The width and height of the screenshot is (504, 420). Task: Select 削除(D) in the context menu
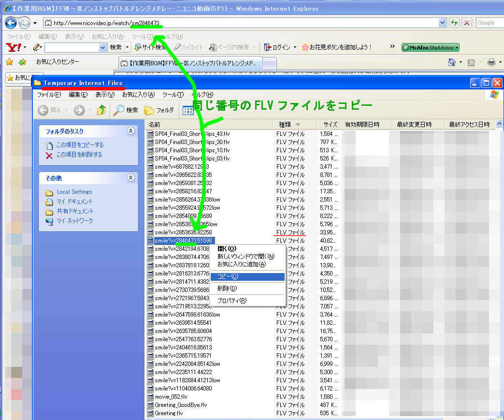point(247,289)
